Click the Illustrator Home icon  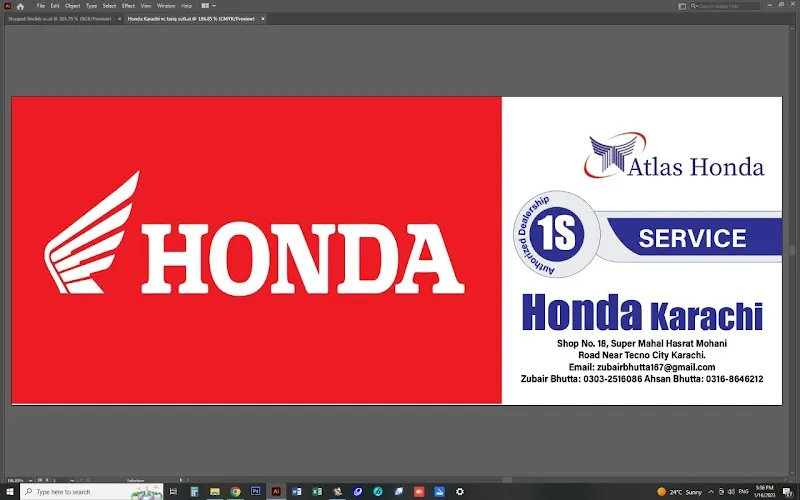pyautogui.click(x=20, y=6)
